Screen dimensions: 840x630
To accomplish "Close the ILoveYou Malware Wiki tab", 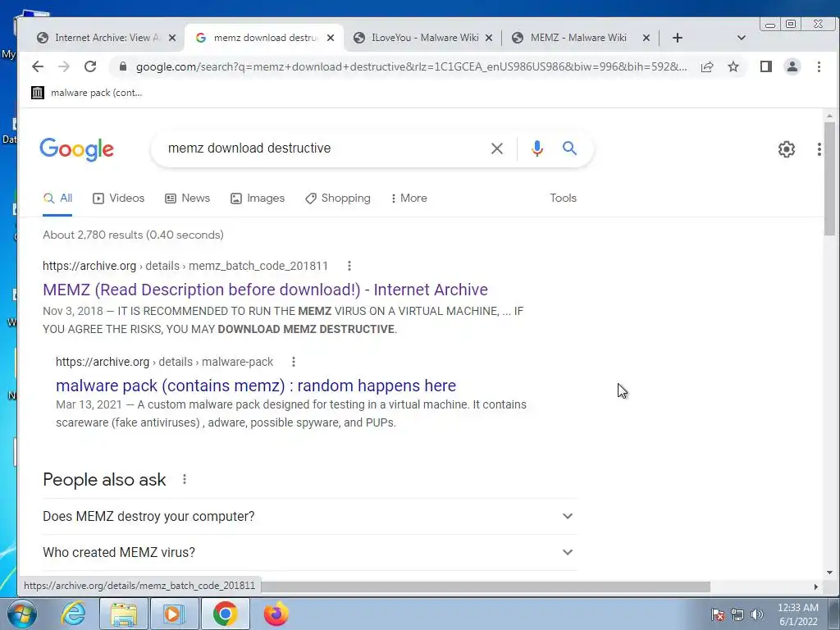I will (489, 38).
